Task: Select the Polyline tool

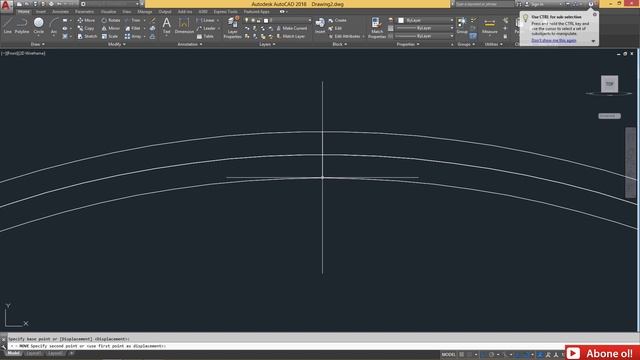Action: (22, 25)
